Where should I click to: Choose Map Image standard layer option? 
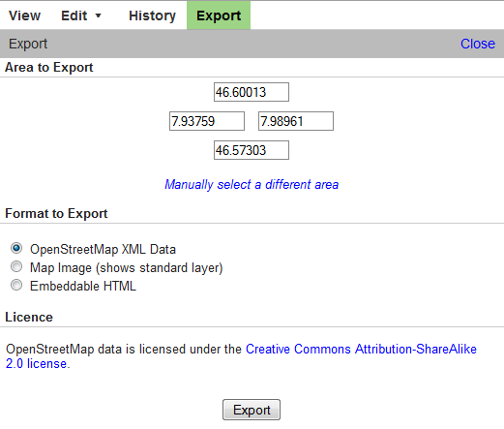(16, 267)
